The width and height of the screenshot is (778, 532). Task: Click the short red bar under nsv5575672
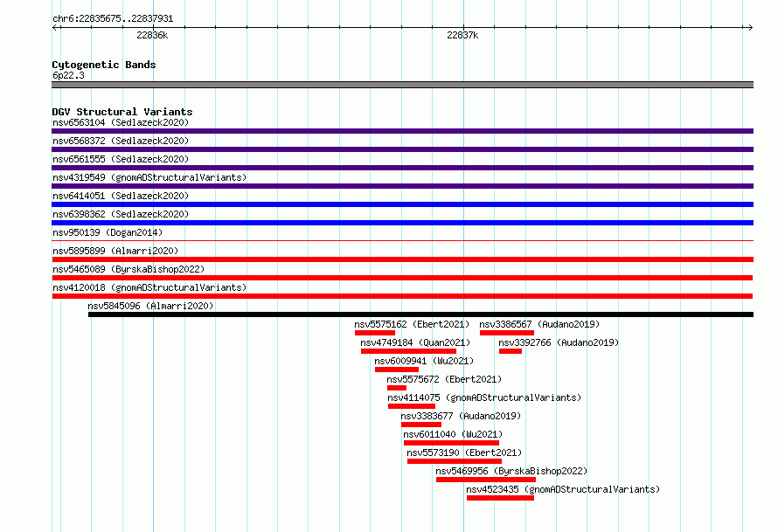(x=397, y=388)
